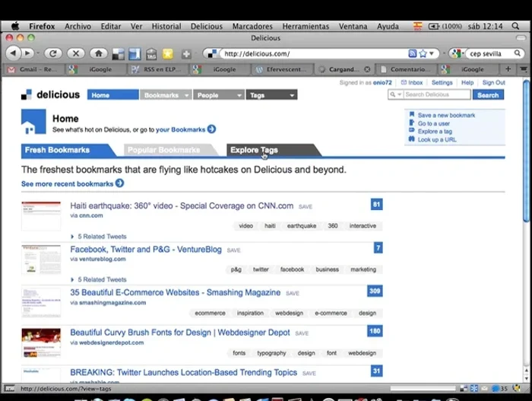Switch to the Explore Tags tab
Viewport: 532px width, 401px height.
[x=274, y=150]
